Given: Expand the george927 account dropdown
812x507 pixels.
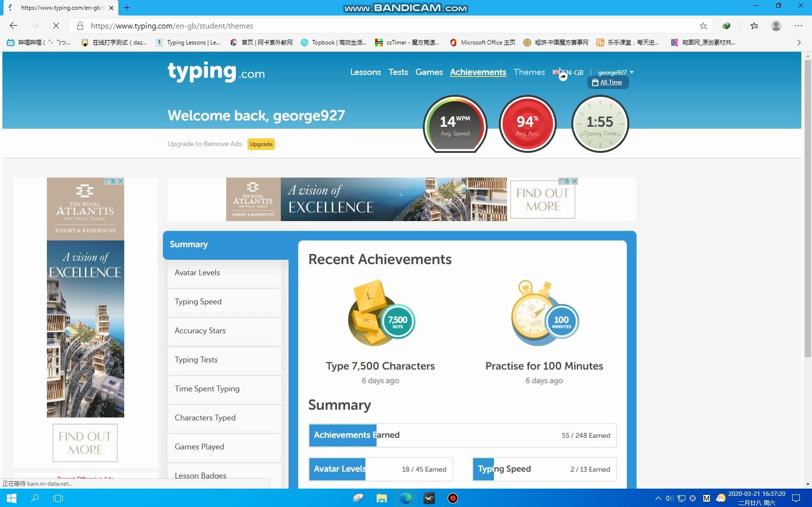Looking at the screenshot, I should (x=615, y=73).
